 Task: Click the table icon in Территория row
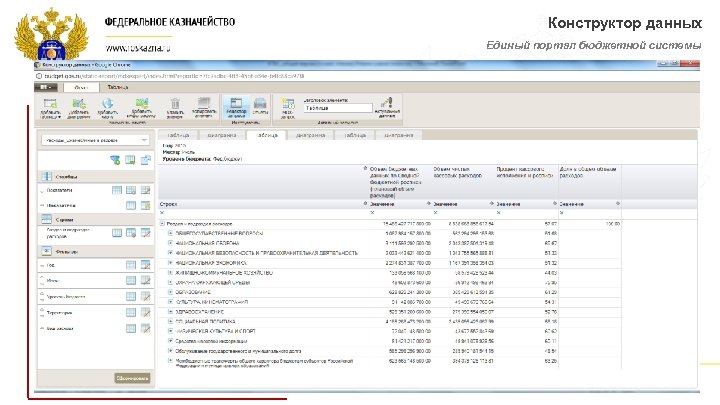point(131,313)
